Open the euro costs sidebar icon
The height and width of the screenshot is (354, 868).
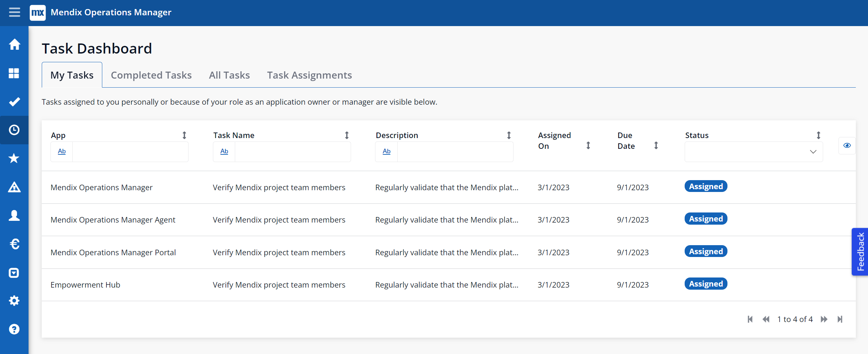click(14, 244)
